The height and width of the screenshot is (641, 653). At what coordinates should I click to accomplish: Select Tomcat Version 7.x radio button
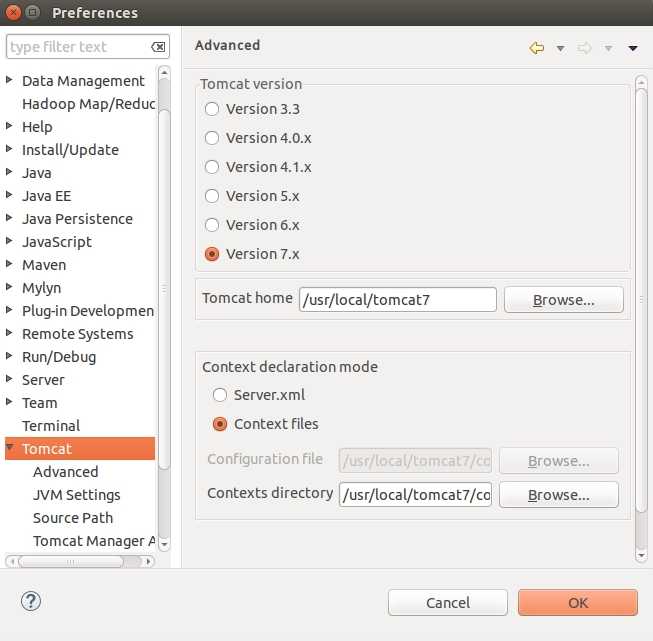tap(212, 254)
